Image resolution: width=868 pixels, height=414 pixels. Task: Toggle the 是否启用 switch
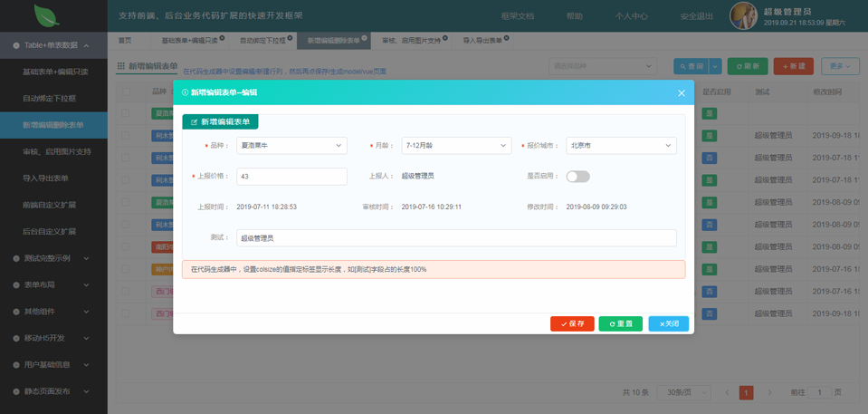[578, 177]
